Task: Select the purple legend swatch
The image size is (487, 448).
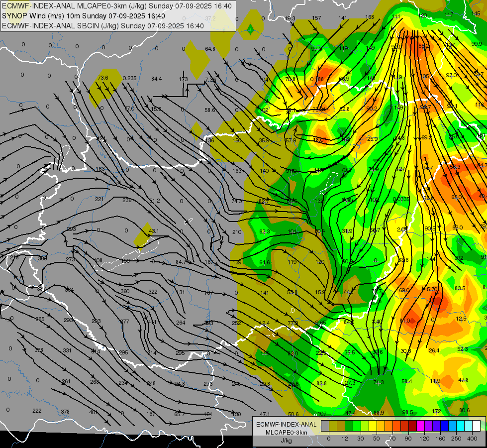Action: click(429, 426)
